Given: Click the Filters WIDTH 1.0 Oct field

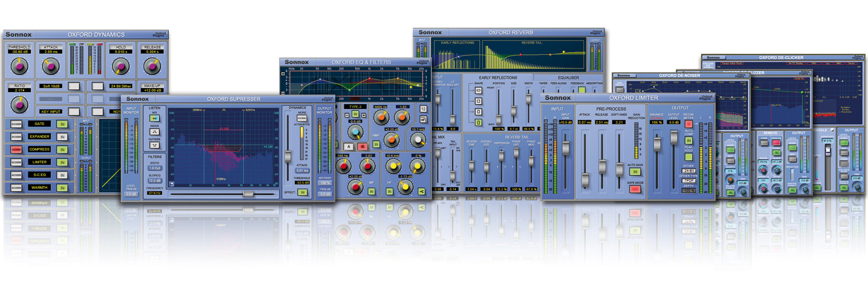Looking at the screenshot, I should point(155,168).
